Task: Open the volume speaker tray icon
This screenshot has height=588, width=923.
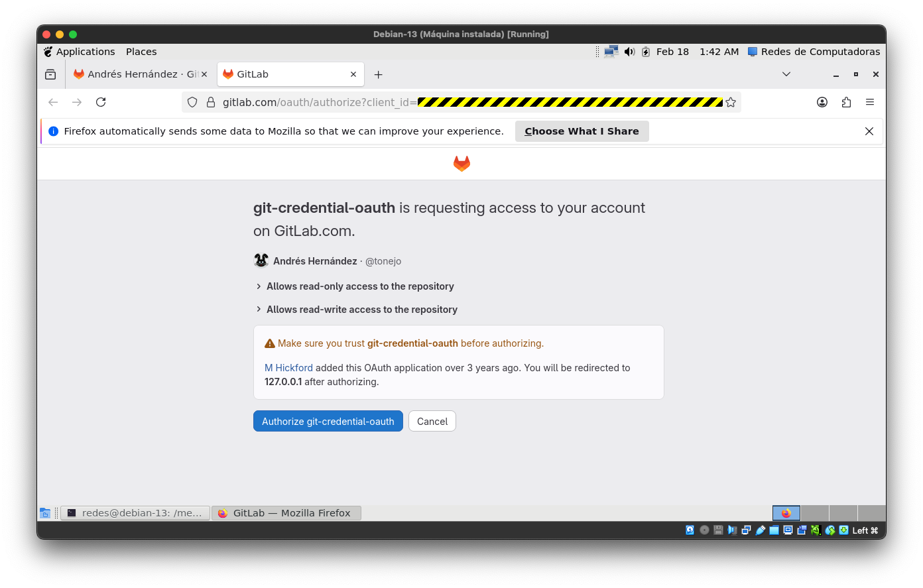Action: pyautogui.click(x=629, y=52)
